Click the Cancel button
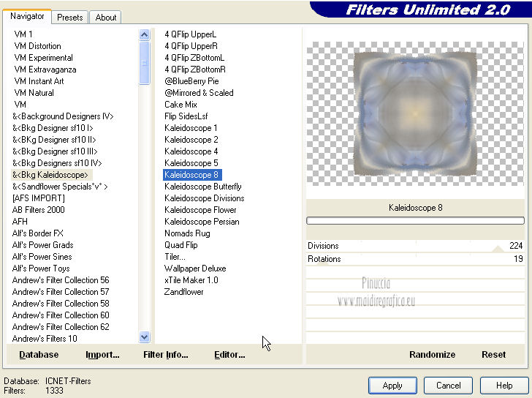This screenshot has width=532, height=398. [448, 386]
